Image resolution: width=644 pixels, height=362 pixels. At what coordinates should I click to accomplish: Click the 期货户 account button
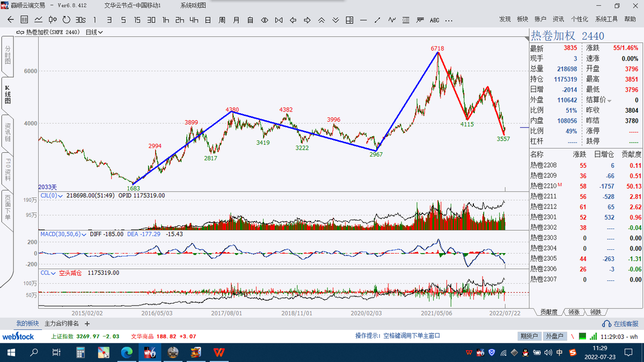pyautogui.click(x=529, y=336)
